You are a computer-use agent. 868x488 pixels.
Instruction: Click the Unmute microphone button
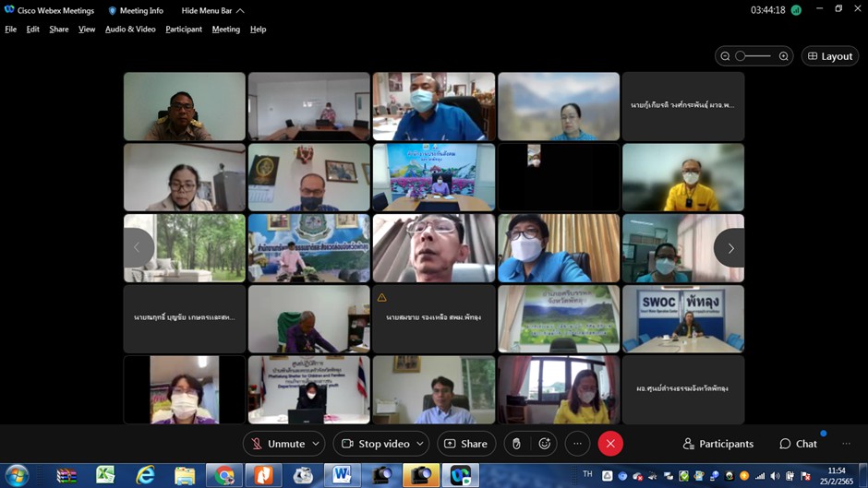click(277, 444)
